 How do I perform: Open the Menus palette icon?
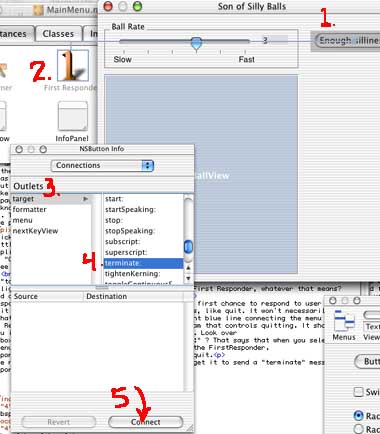(x=344, y=321)
